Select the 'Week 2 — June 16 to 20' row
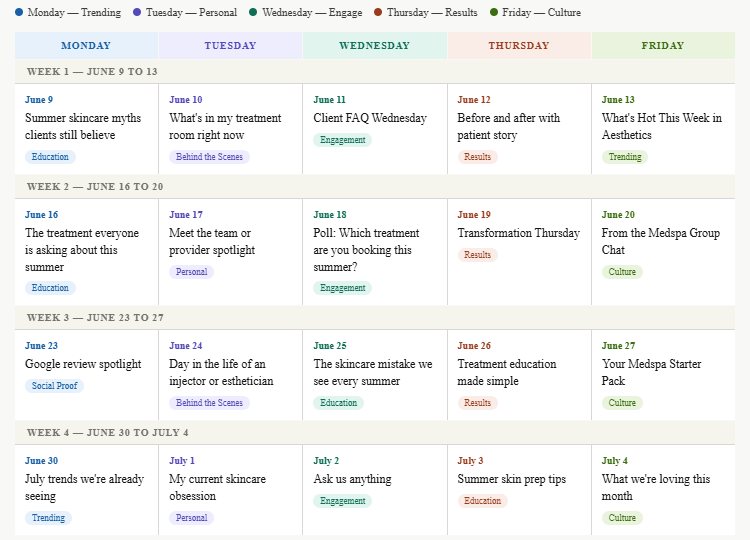750x540 pixels. (375, 187)
